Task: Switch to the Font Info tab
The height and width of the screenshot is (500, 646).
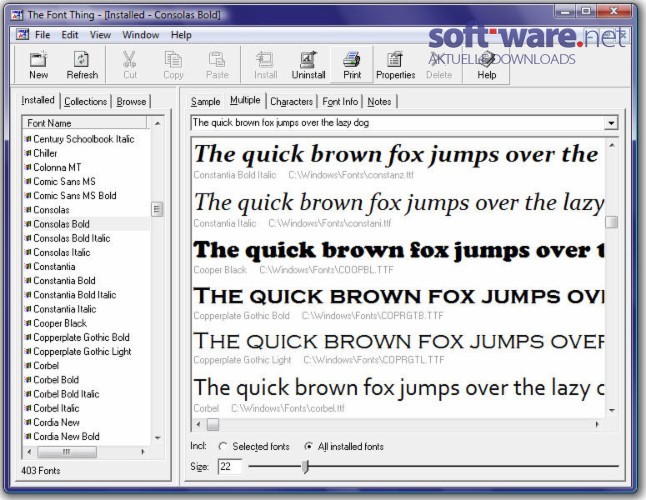Action: click(x=340, y=101)
